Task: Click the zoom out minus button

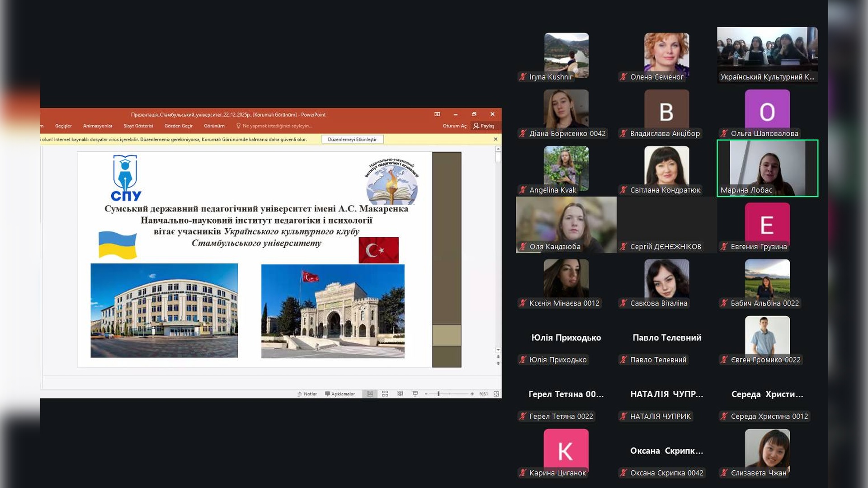Action: (426, 394)
